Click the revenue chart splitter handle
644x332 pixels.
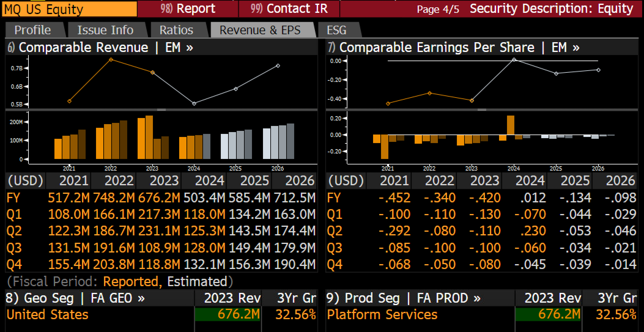pos(161,110)
